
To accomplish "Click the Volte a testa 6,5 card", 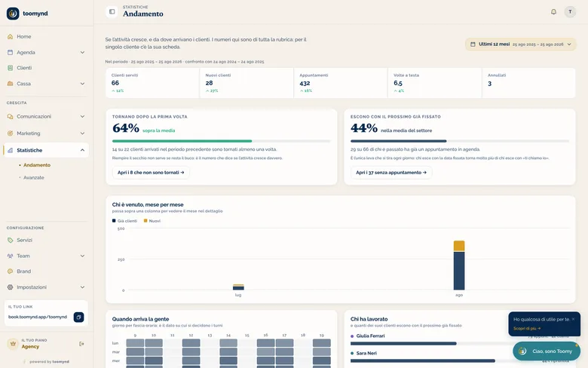I will coord(435,83).
